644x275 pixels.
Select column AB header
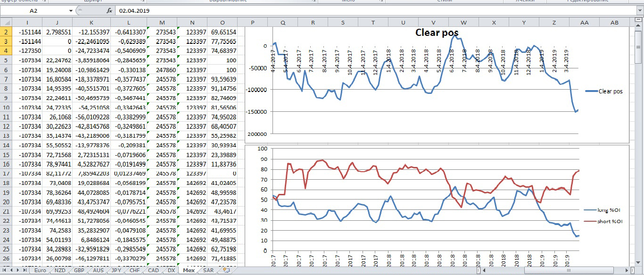tap(614, 23)
